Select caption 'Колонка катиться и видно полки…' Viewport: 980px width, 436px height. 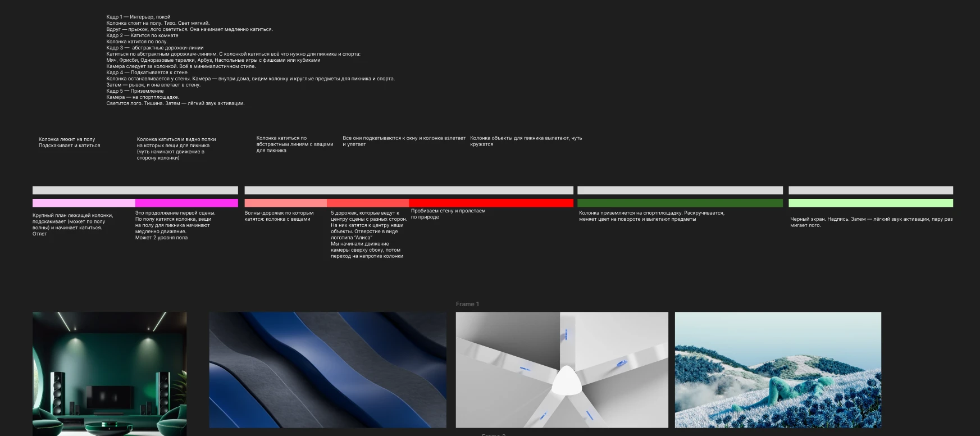176,148
